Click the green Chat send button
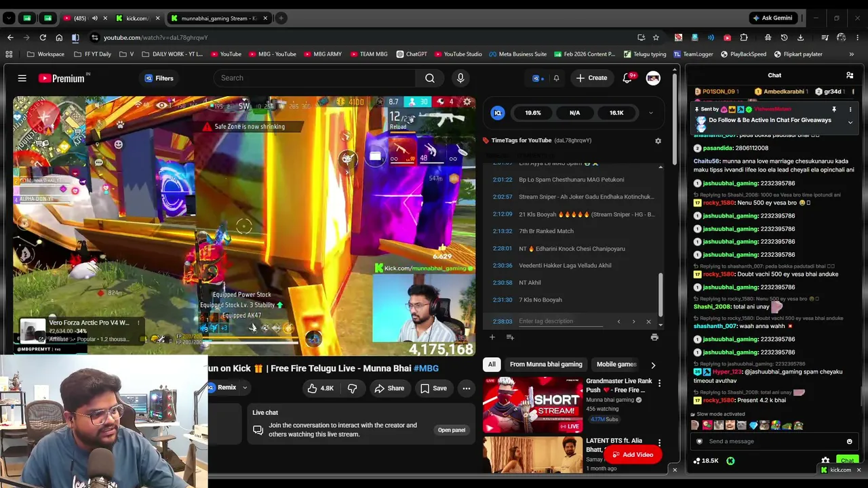 [847, 461]
